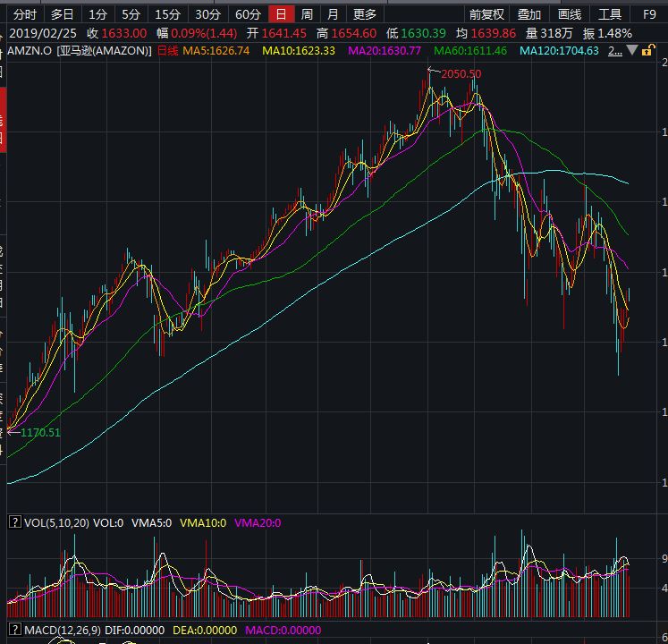
Task: Open the 更多 more periods dropdown
Action: pos(365,14)
